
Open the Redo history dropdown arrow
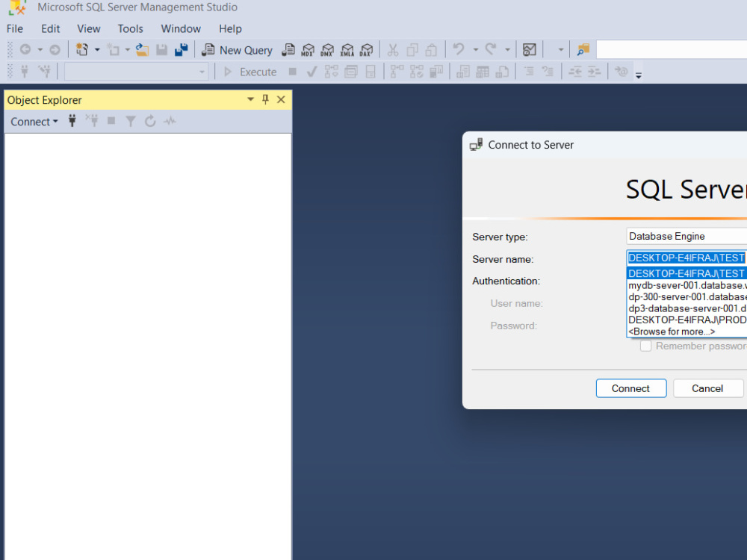[507, 49]
